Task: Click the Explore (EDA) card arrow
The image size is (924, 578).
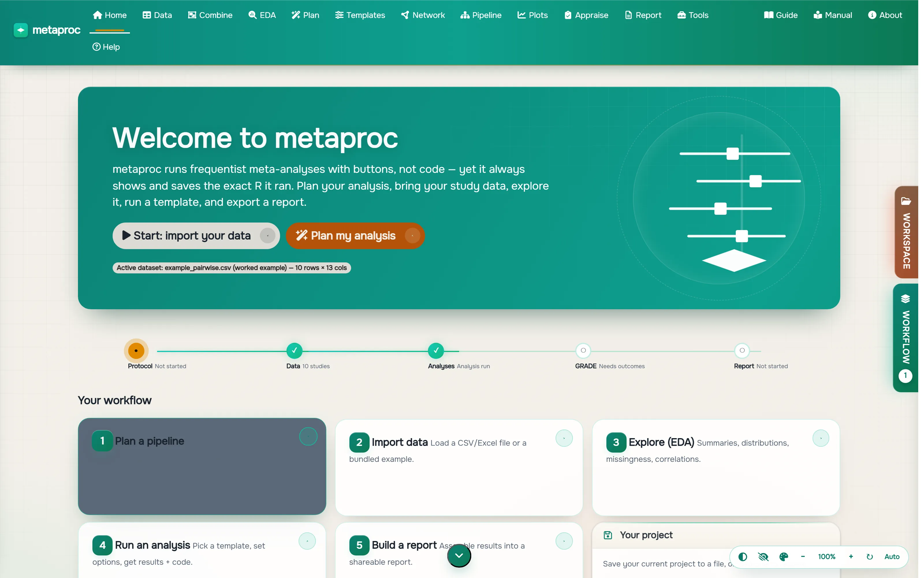Action: [821, 438]
